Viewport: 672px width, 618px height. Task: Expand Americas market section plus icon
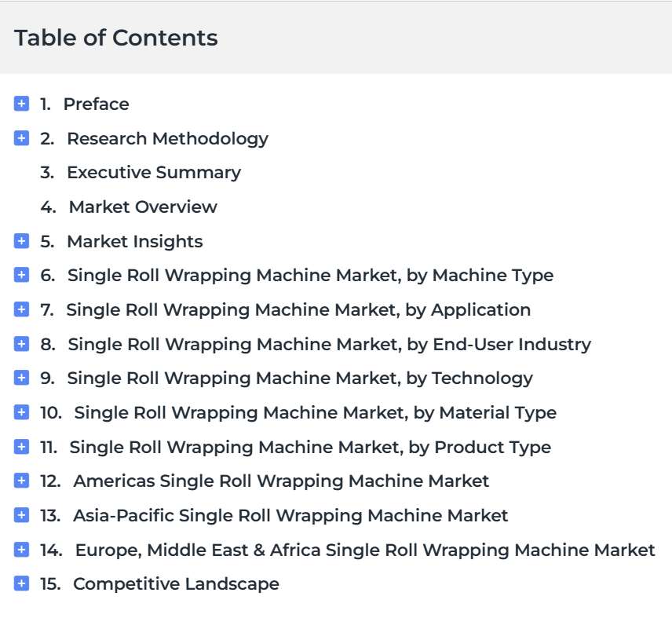[x=22, y=481]
